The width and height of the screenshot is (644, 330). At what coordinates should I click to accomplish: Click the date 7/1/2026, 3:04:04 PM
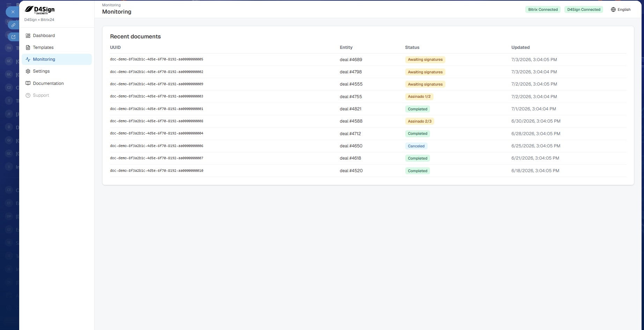(x=534, y=109)
